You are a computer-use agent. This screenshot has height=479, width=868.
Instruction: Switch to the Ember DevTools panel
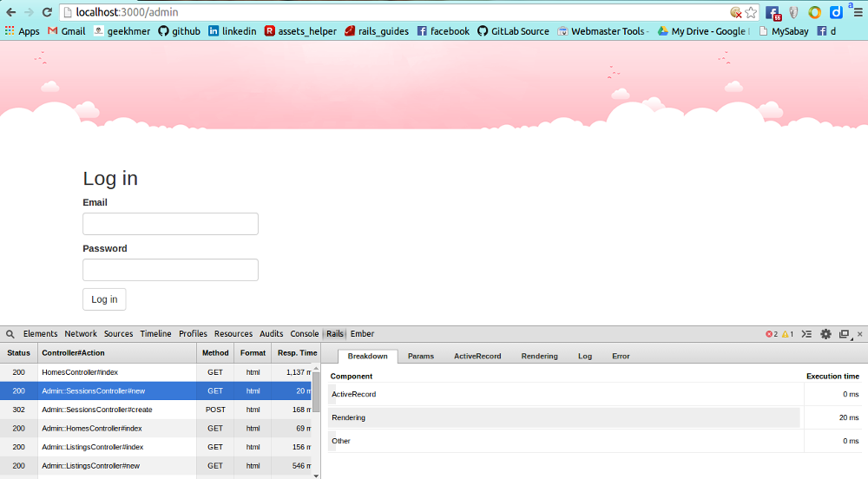pos(362,334)
